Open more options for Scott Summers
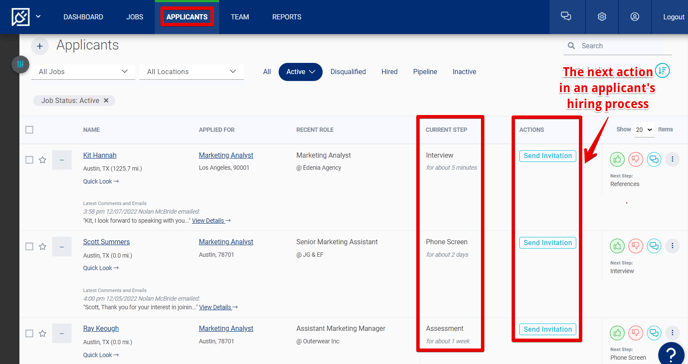688x364 pixels. 672,246
